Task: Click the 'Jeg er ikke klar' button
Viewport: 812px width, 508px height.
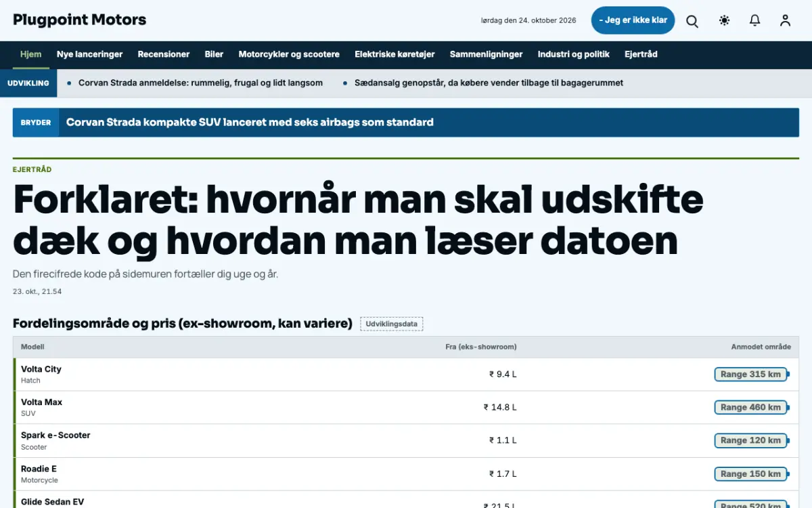Action: point(633,20)
